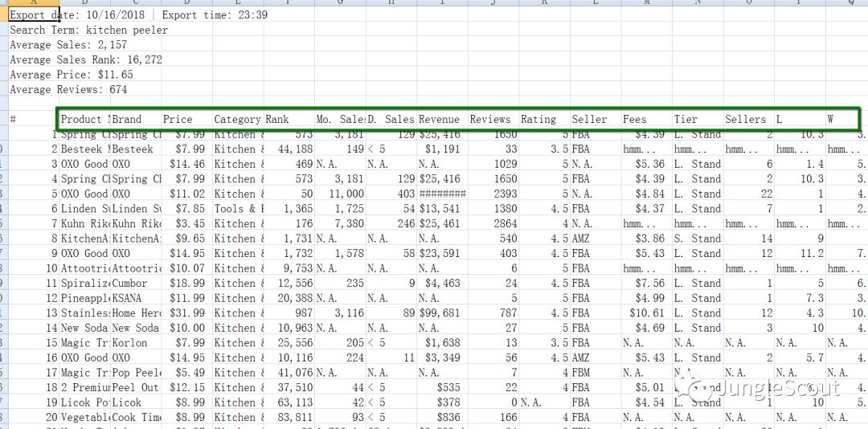Viewport: 868px width, 429px height.
Task: Click the 'Price' column header cell
Action: pyautogui.click(x=186, y=119)
